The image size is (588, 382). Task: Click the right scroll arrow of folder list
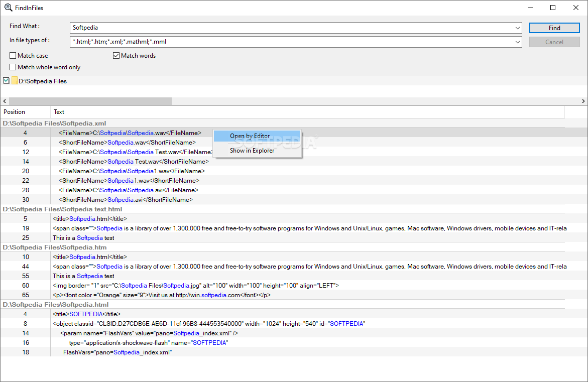583,101
